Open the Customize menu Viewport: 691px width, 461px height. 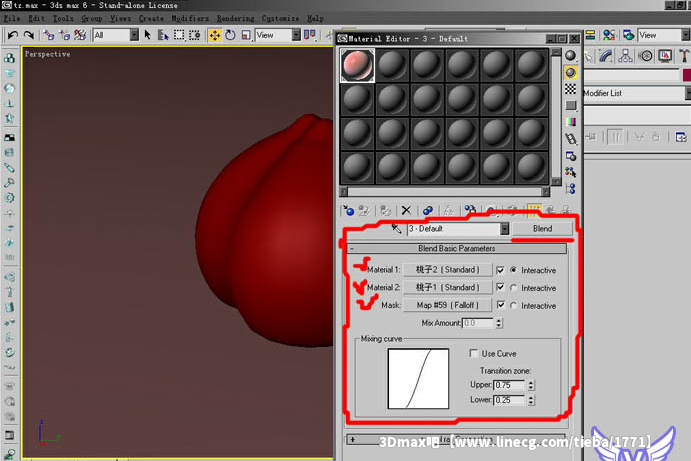click(280, 19)
